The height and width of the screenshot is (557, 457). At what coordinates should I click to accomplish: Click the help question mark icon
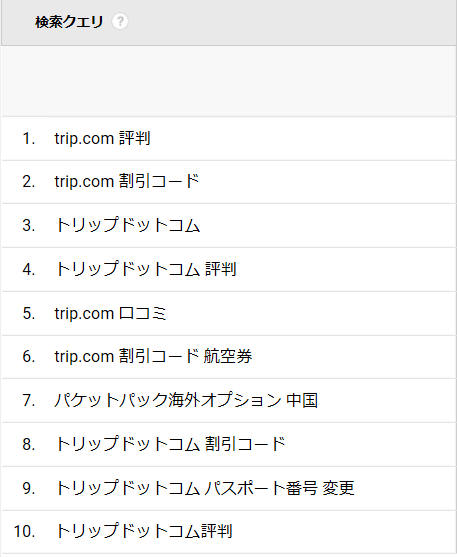point(120,22)
